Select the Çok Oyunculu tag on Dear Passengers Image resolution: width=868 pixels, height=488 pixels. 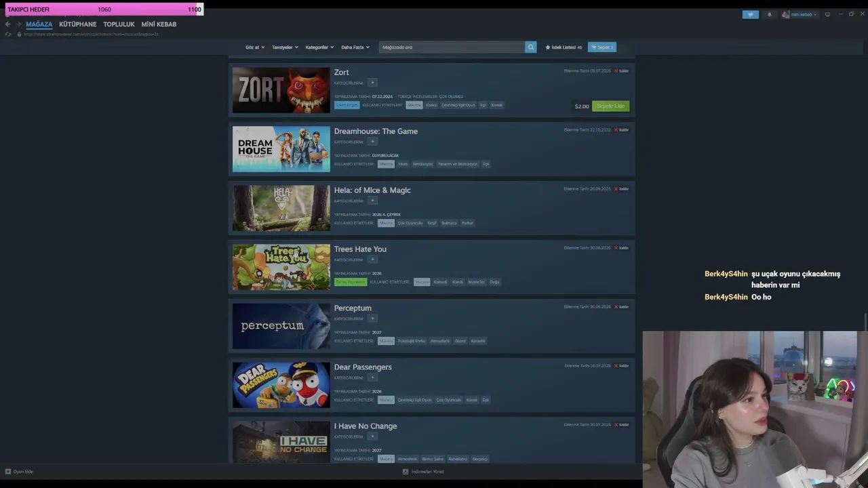click(448, 400)
